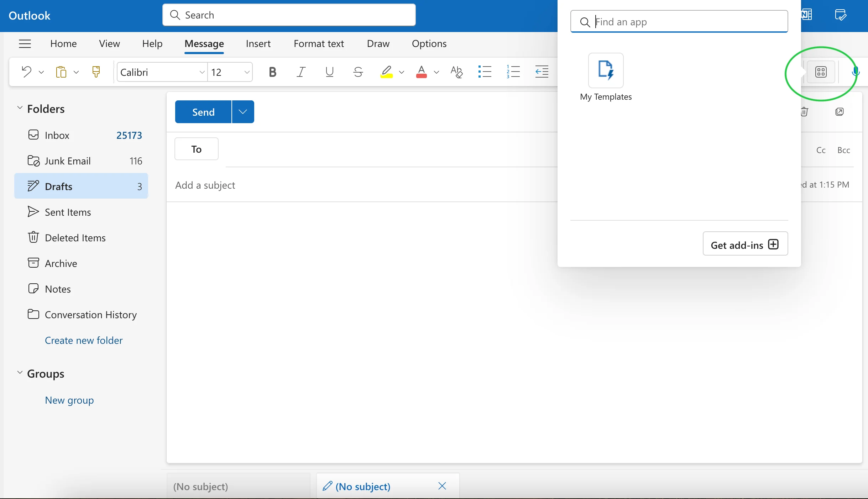This screenshot has width=868, height=499.
Task: Switch to the Insert tab
Action: [x=258, y=43]
